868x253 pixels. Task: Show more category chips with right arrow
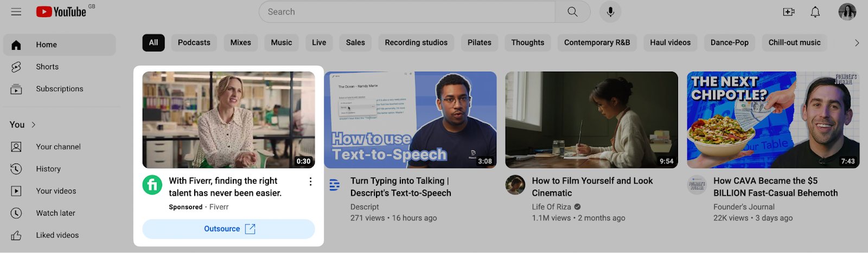(x=857, y=43)
